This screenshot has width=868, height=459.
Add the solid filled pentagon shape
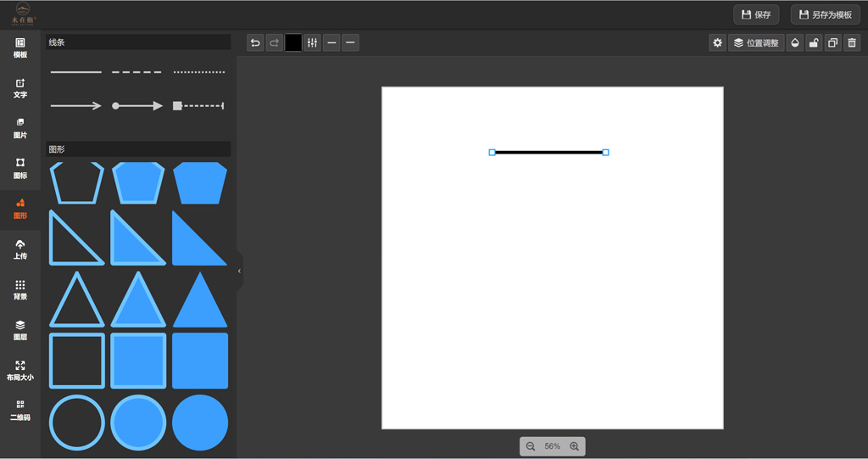coord(200,183)
